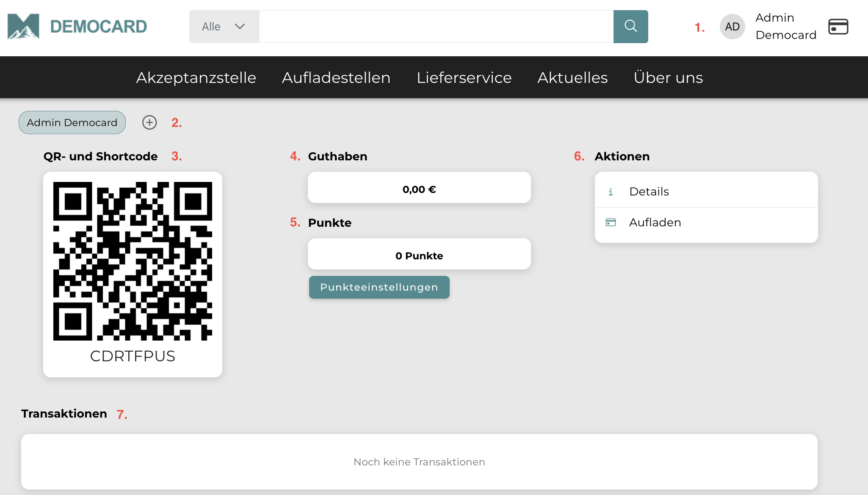Viewport: 868px width, 495px height.
Task: Choose Aufladen in the Aktionen list
Action: (655, 223)
